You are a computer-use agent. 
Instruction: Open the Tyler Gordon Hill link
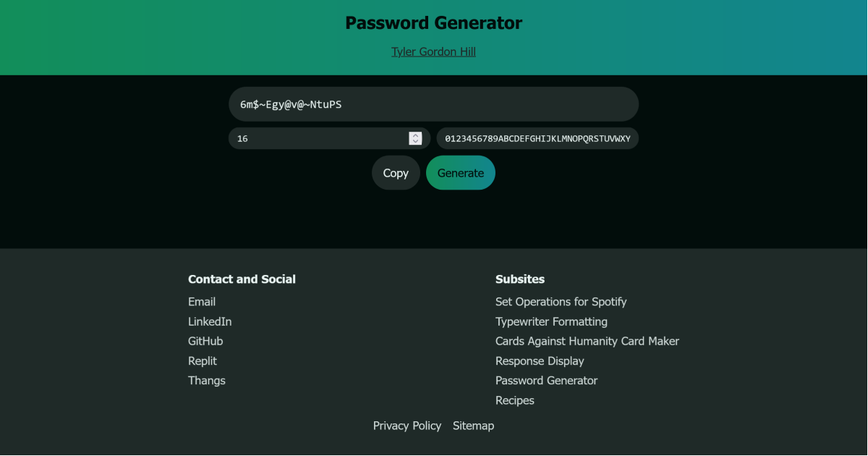pyautogui.click(x=433, y=51)
